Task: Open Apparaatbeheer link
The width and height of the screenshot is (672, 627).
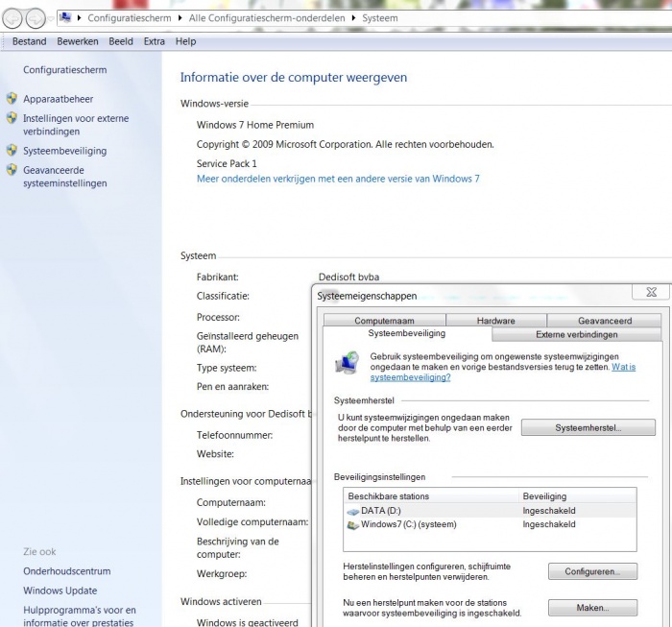Action: pyautogui.click(x=58, y=99)
